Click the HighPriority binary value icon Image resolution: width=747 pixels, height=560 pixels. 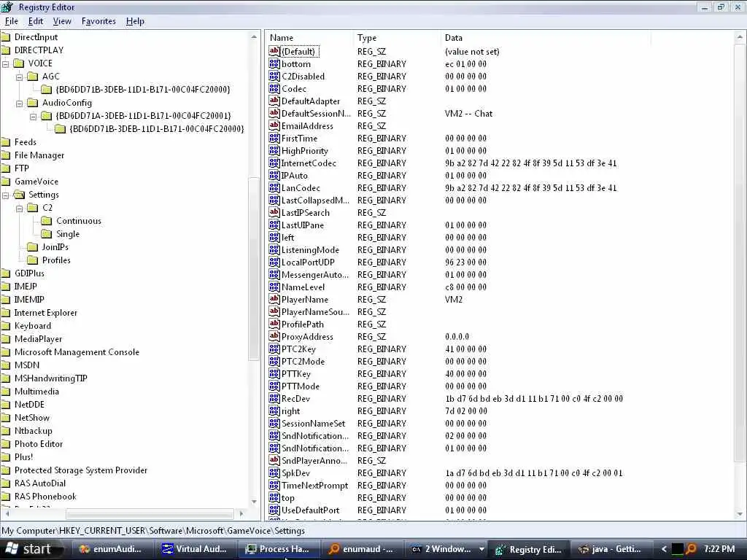[274, 150]
